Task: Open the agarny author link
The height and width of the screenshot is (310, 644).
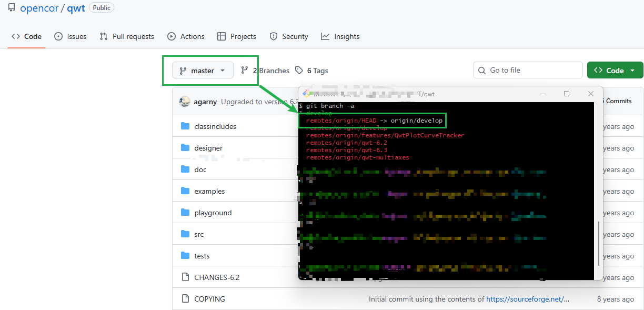Action: (x=205, y=102)
